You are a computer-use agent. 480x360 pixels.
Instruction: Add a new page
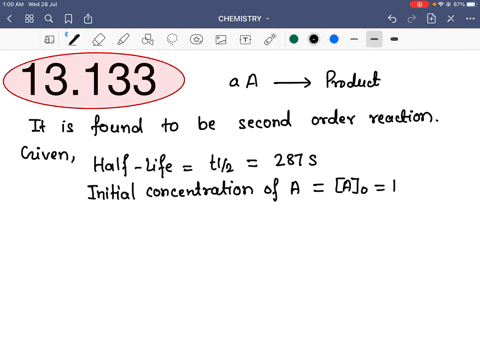tap(431, 19)
